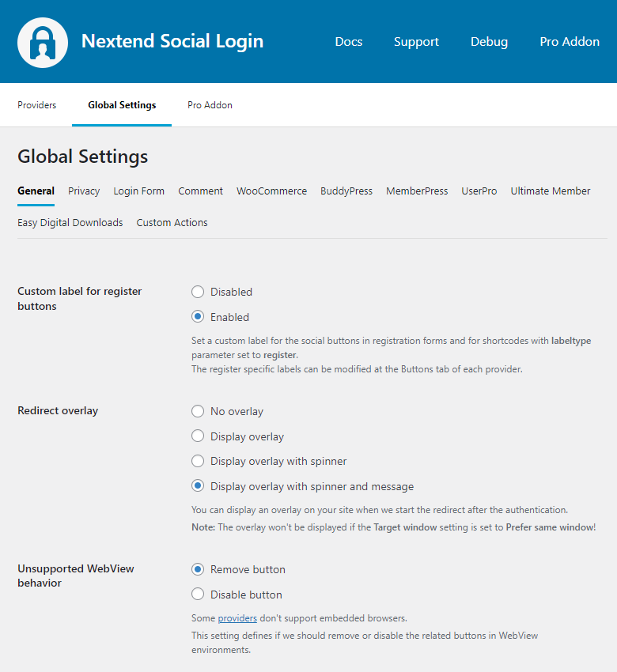Screen dimensions: 617x672
Task: Go to Ultimate Member sub-tab
Action: tap(551, 191)
